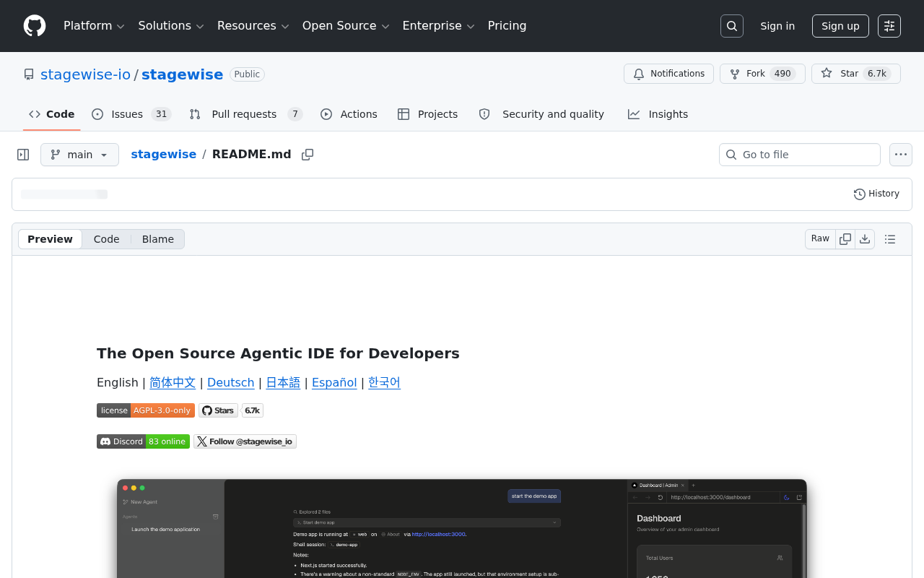Open the Español README link
The height and width of the screenshot is (578, 924).
[x=334, y=383]
